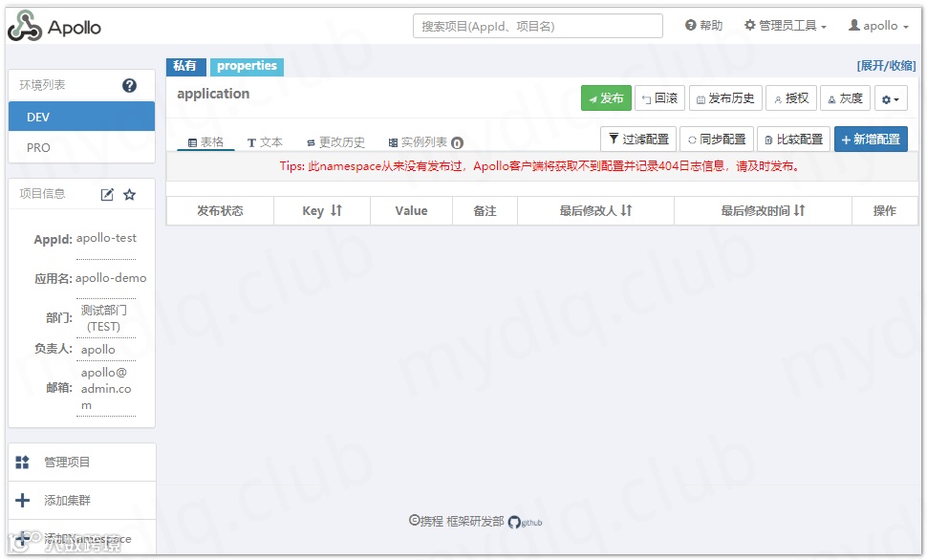The image size is (927, 560).
Task: Click the 发布状态 column header
Action: click(220, 210)
